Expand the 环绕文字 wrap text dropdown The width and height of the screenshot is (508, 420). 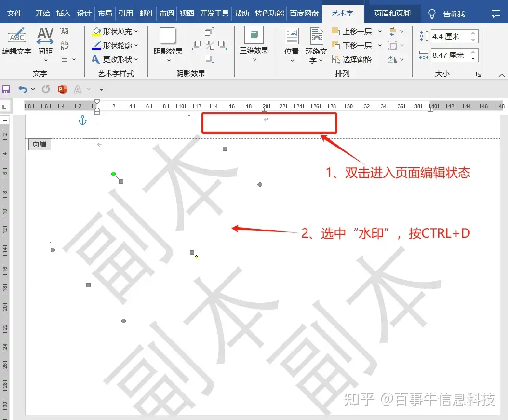click(316, 61)
